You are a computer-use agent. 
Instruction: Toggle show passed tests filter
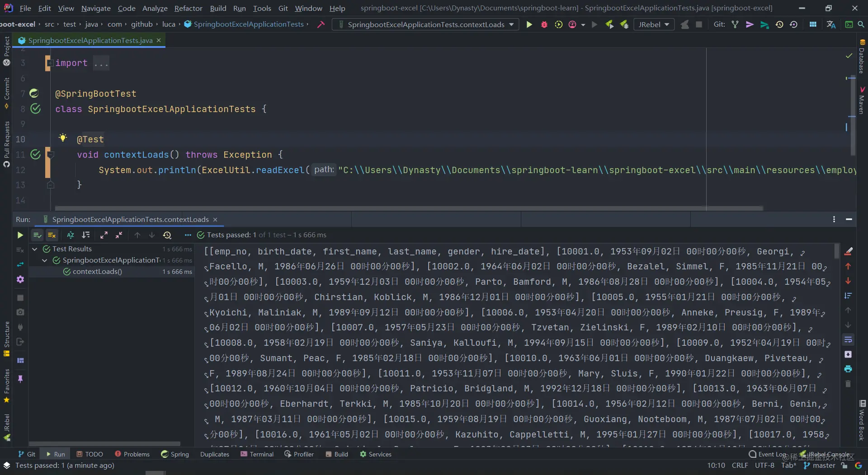[x=37, y=235]
